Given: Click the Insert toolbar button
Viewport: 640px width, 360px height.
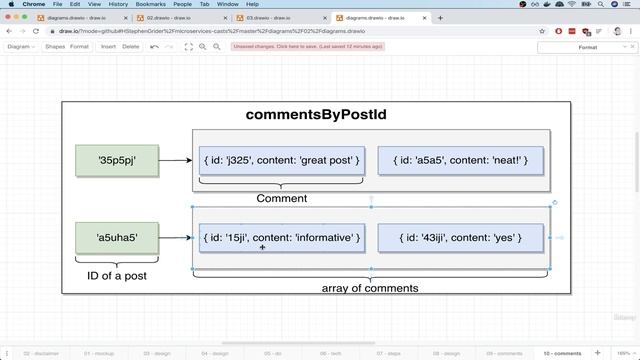Looking at the screenshot, I should pos(108,47).
